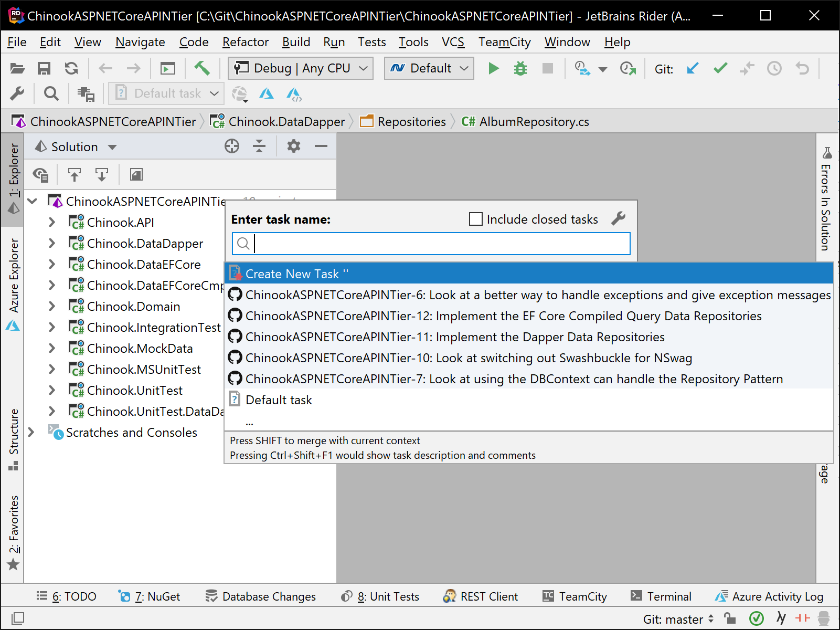Hide the Solution panel with minus icon
This screenshot has width=840, height=630.
[321, 146]
